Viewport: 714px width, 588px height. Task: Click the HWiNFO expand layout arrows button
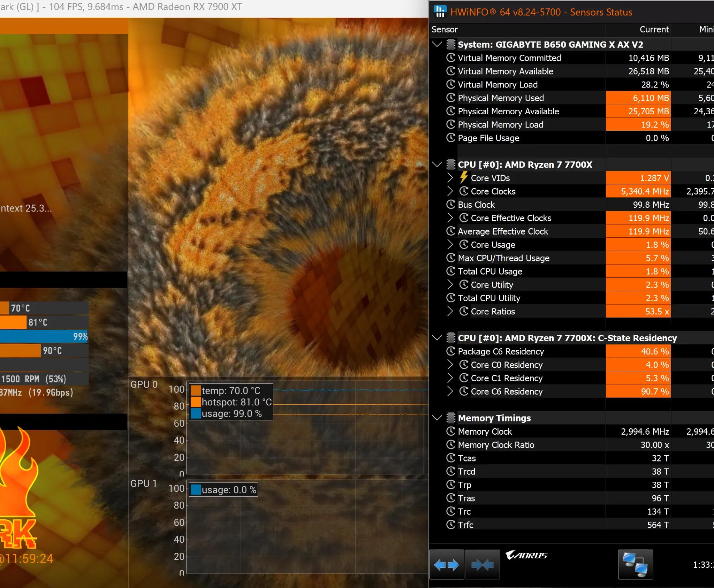tap(447, 565)
